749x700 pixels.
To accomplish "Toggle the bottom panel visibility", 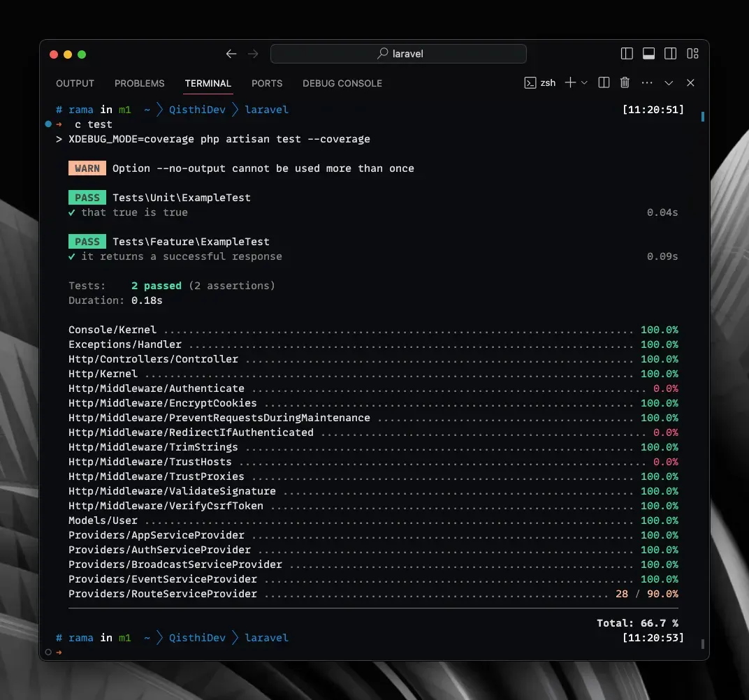I will coord(648,53).
